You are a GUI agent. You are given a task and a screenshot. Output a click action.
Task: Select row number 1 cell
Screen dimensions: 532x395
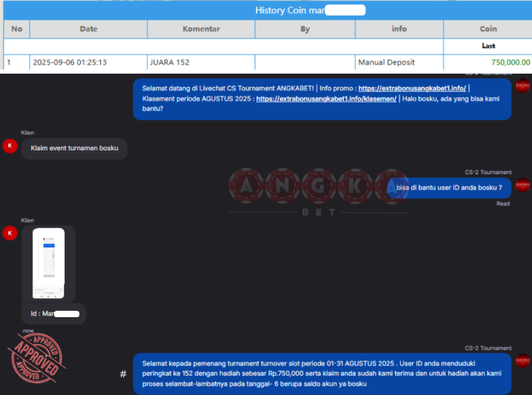point(17,62)
